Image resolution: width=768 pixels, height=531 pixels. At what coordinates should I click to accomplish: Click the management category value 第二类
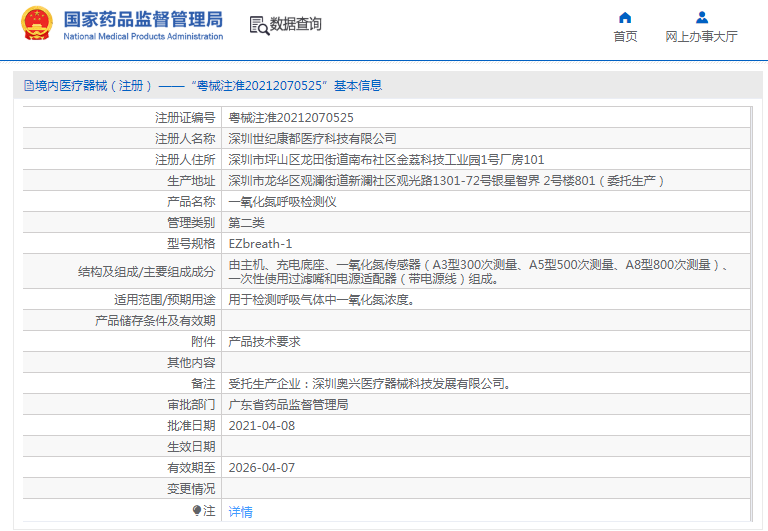[x=246, y=222]
